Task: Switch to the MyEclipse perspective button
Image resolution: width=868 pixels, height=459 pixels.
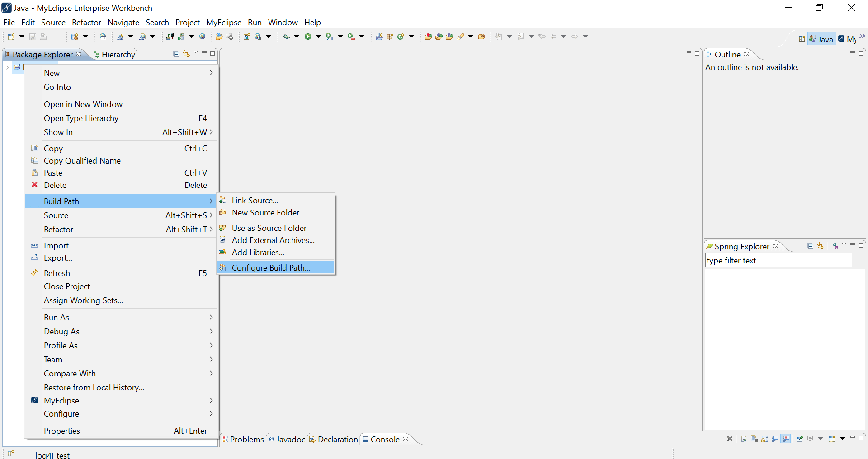Action: pos(847,39)
